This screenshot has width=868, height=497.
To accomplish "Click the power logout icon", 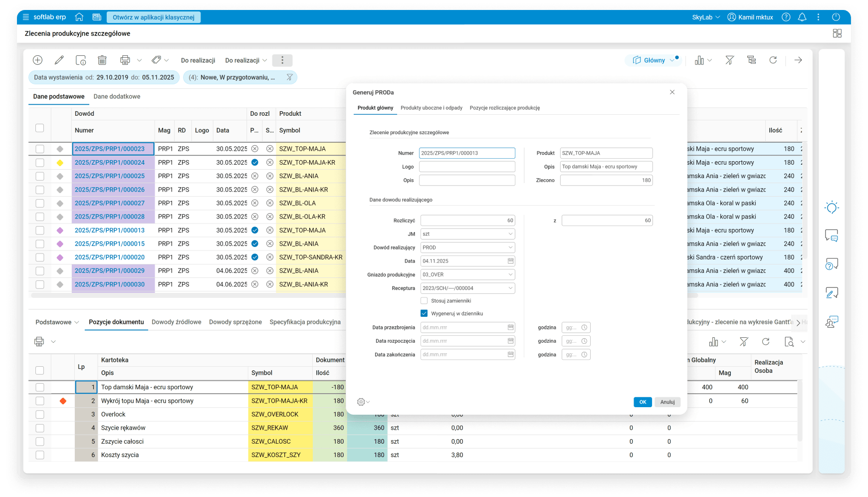I will click(836, 17).
